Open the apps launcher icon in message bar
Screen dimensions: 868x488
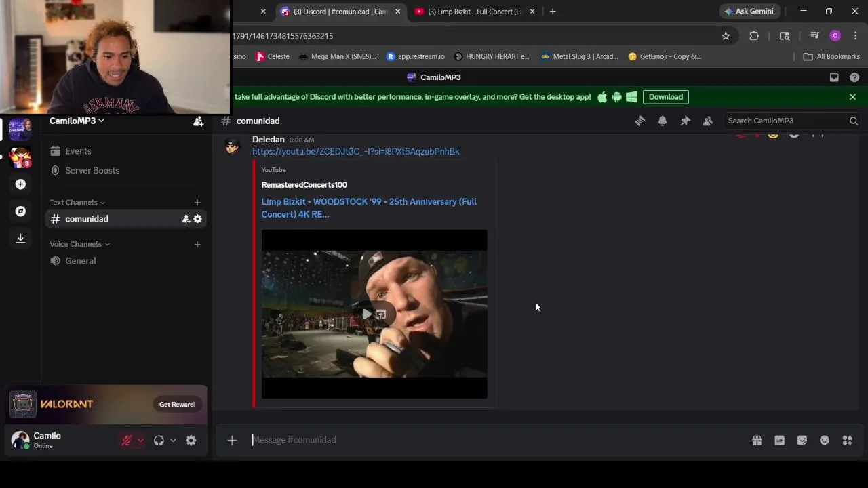click(847, 441)
